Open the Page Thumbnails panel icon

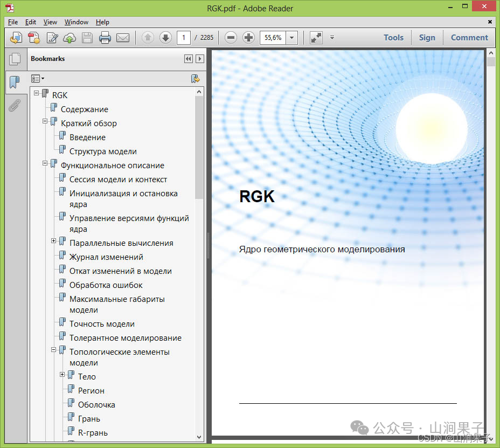point(15,59)
